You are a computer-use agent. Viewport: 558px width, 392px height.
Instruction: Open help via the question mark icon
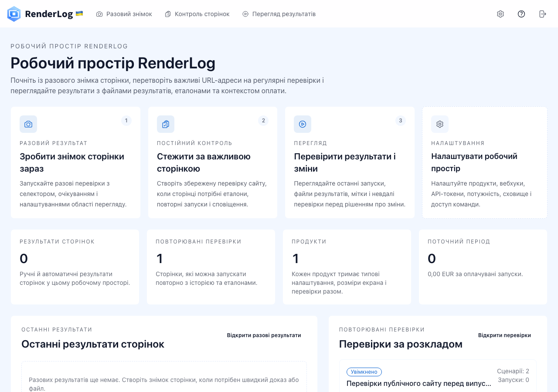[x=521, y=14]
